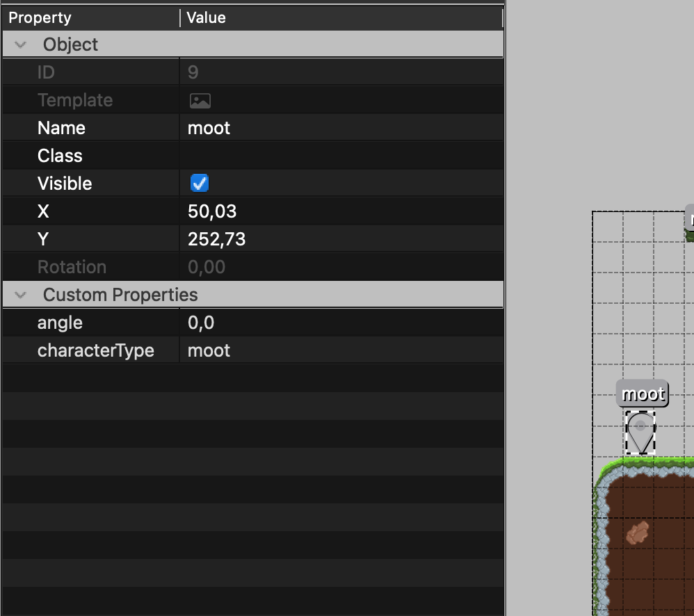Screen dimensions: 694x616
Task: Click the partially visible object label at map edge
Action: tap(690, 218)
